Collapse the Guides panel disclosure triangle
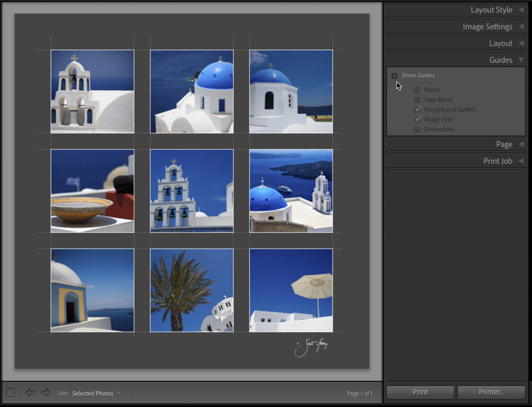This screenshot has height=407, width=532. (521, 60)
